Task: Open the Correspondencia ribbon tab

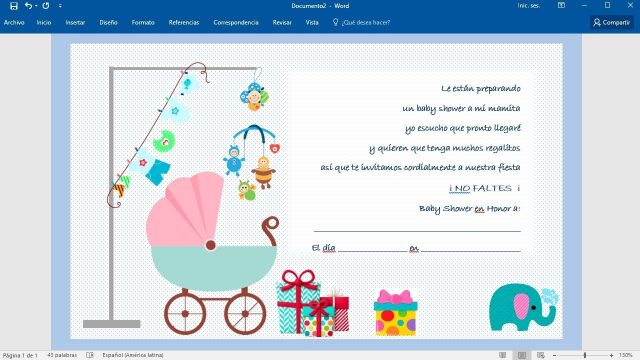Action: point(236,22)
